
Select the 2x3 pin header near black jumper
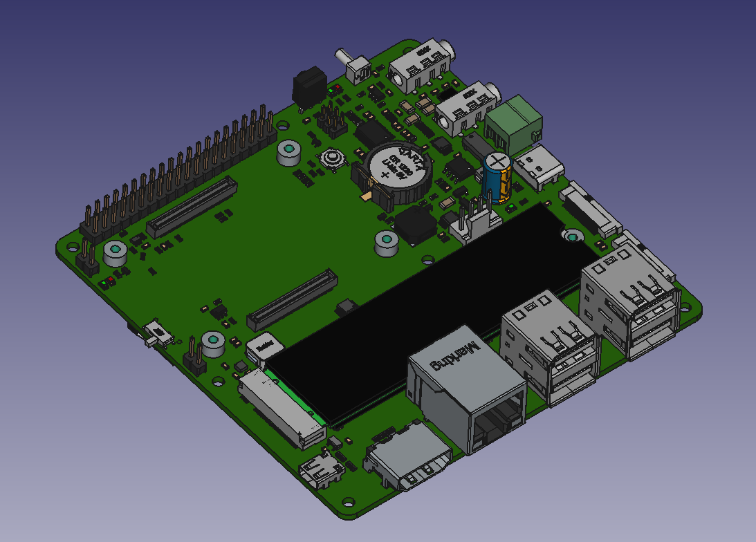(x=331, y=120)
